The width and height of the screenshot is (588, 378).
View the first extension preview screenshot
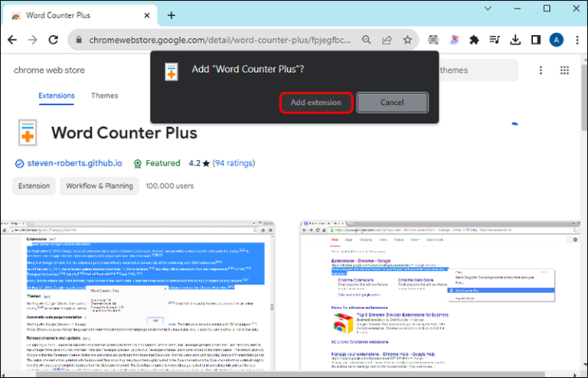click(x=138, y=296)
